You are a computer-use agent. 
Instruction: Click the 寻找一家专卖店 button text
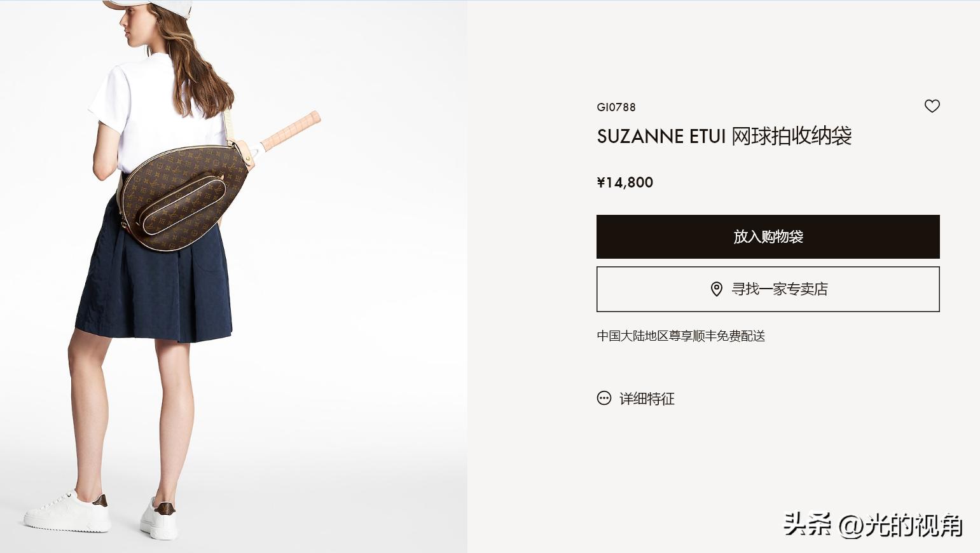[779, 289]
